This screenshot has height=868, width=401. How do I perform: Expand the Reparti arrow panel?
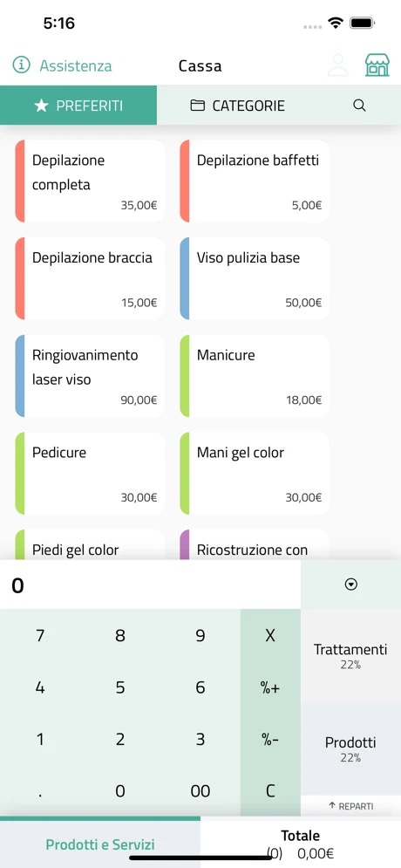tap(350, 806)
